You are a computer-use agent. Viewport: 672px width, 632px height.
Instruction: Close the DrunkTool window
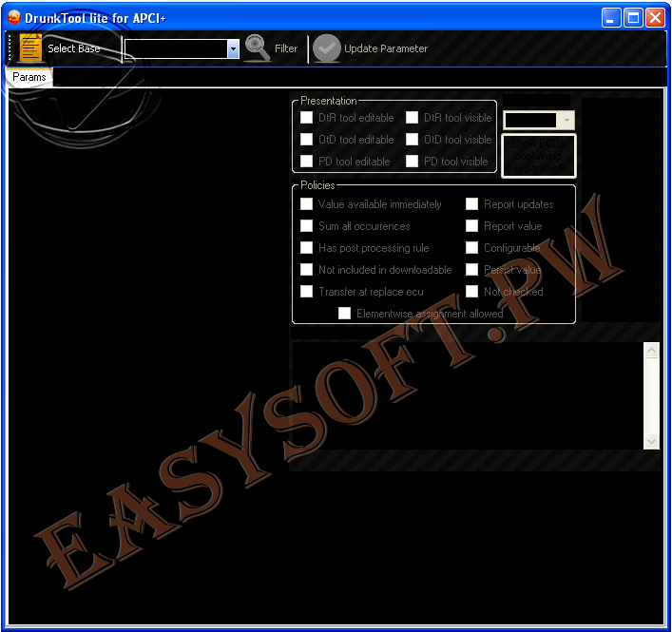click(x=655, y=18)
